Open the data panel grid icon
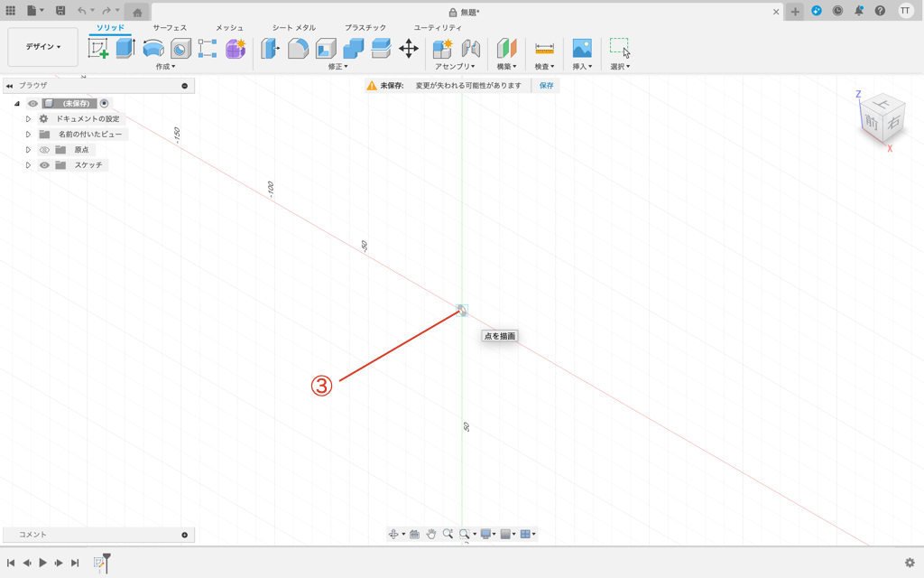The image size is (924, 578). pos(11,11)
